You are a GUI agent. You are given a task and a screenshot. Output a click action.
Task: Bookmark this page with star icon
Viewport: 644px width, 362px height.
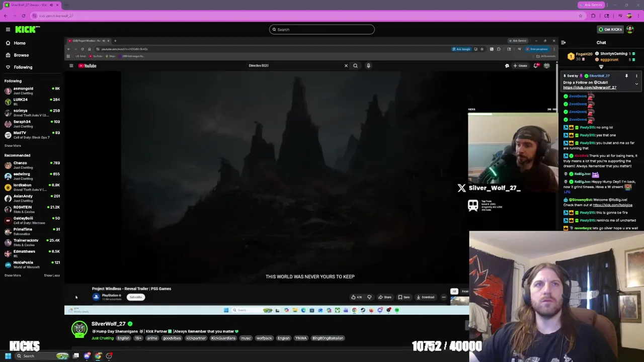(x=581, y=16)
